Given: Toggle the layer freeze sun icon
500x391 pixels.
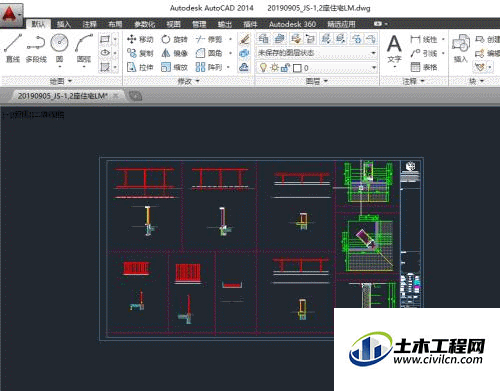Looking at the screenshot, I should coord(274,68).
